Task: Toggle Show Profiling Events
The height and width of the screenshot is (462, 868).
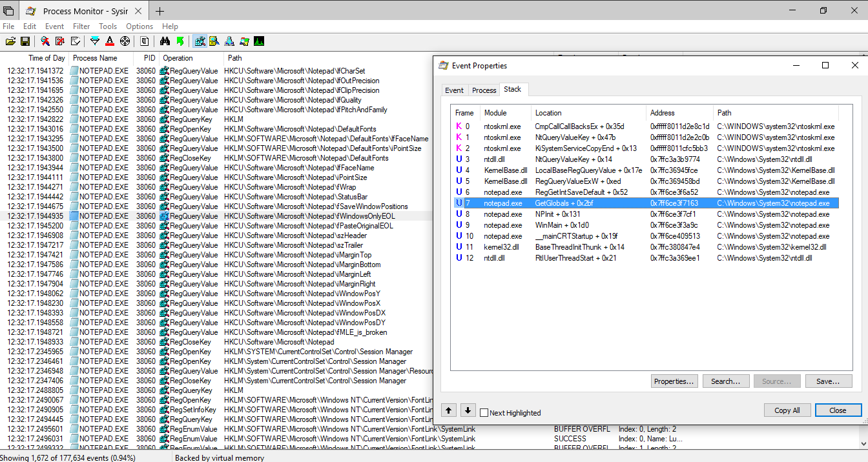Action: coord(259,41)
